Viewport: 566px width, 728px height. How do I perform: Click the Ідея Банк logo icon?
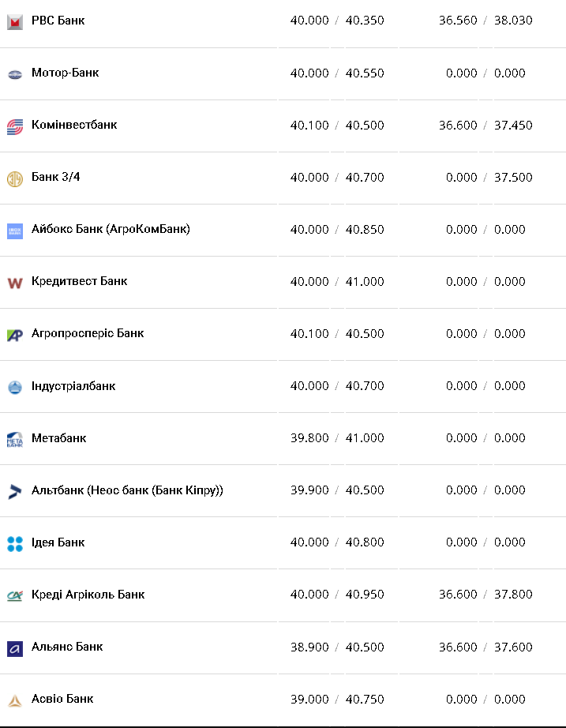[14, 543]
